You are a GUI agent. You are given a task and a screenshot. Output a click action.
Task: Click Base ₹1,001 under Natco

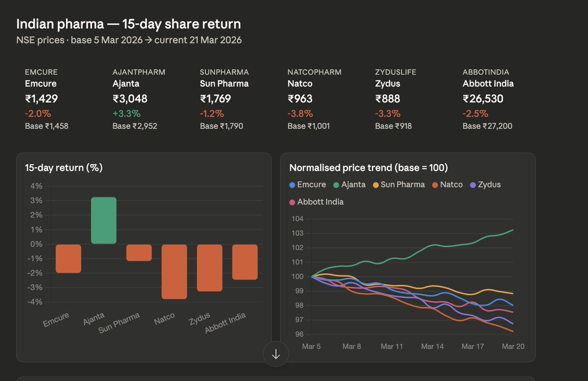click(x=309, y=126)
